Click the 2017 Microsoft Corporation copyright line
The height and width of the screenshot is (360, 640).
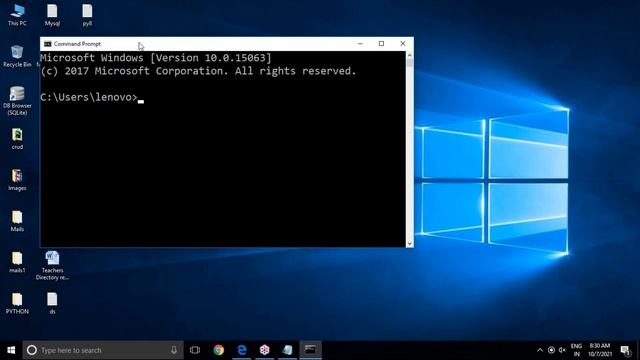[198, 71]
